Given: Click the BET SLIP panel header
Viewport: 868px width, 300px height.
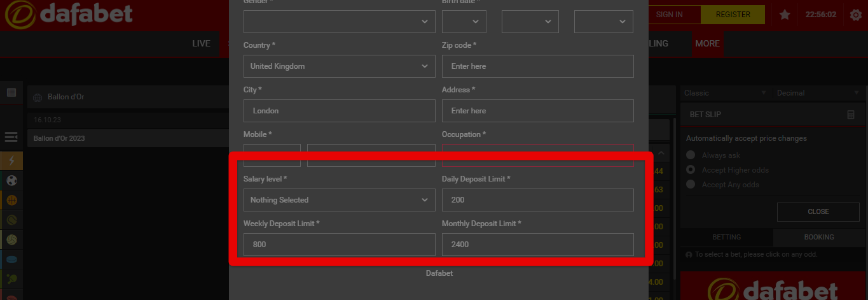Looking at the screenshot, I should pos(773,115).
